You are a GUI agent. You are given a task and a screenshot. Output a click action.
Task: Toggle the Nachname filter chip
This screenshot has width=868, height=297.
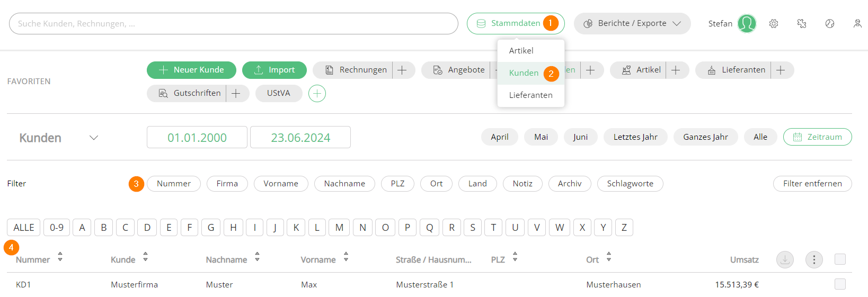344,184
